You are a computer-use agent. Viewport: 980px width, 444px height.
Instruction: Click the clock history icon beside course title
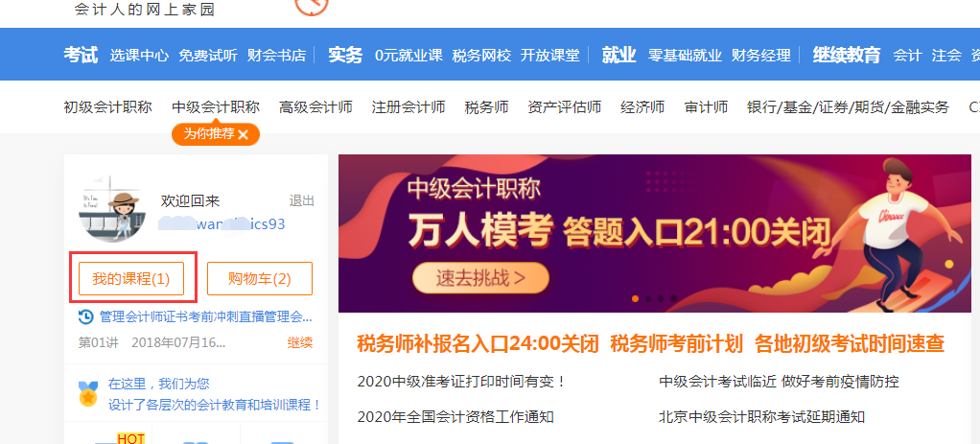point(85,317)
